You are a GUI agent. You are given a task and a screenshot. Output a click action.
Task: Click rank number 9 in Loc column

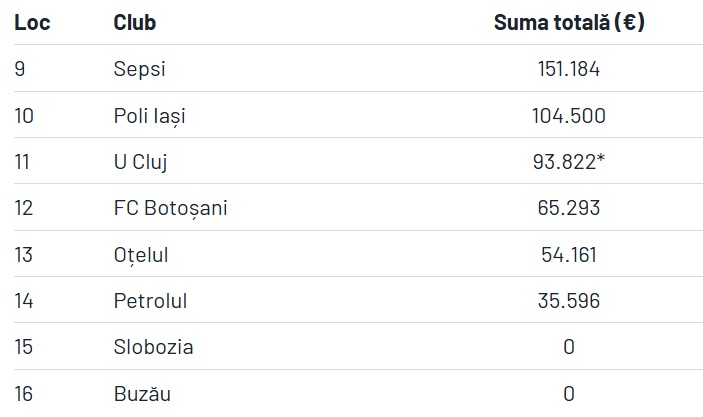click(20, 69)
